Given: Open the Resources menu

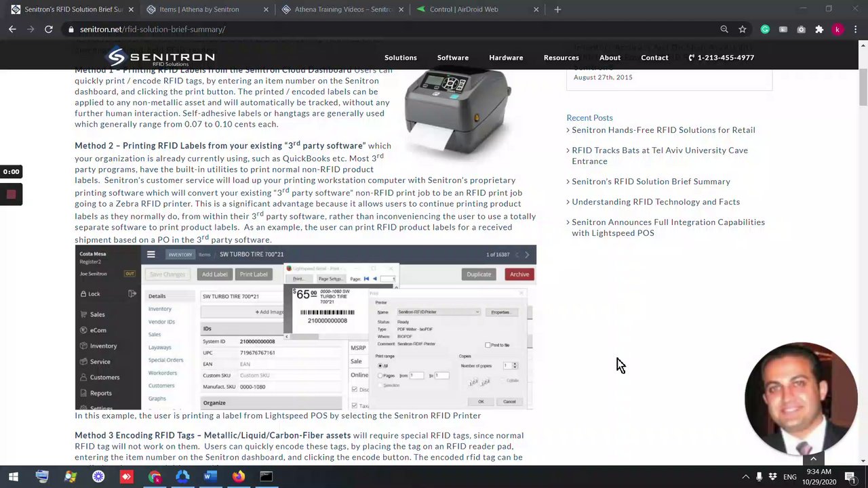Looking at the screenshot, I should (561, 58).
